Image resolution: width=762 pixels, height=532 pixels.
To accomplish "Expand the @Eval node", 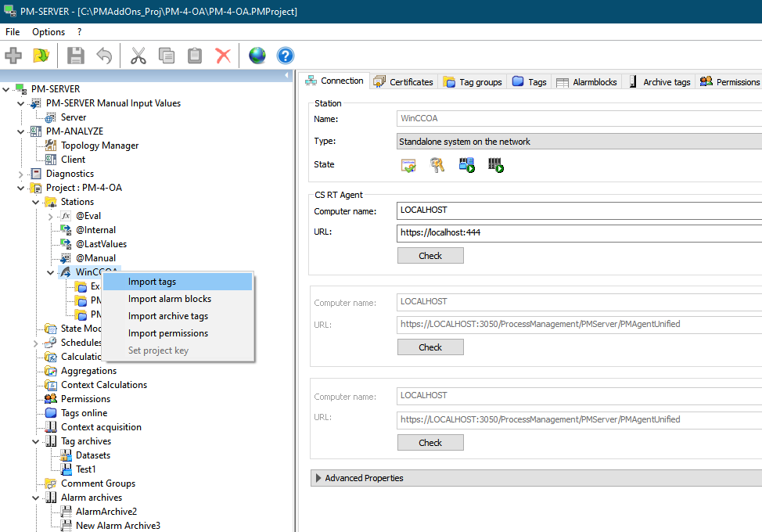I will pos(51,216).
